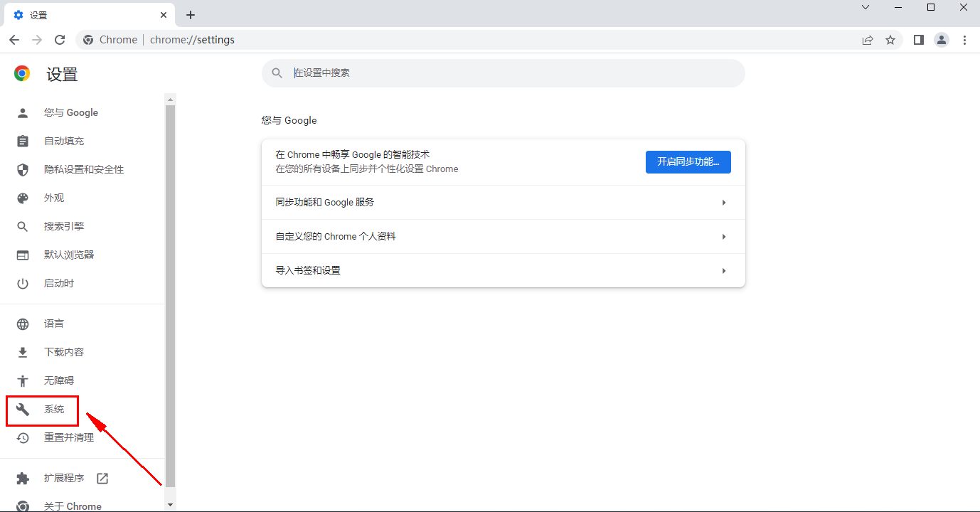
Task: Click the puzzle icon for 扩展程序
Action: click(x=23, y=478)
